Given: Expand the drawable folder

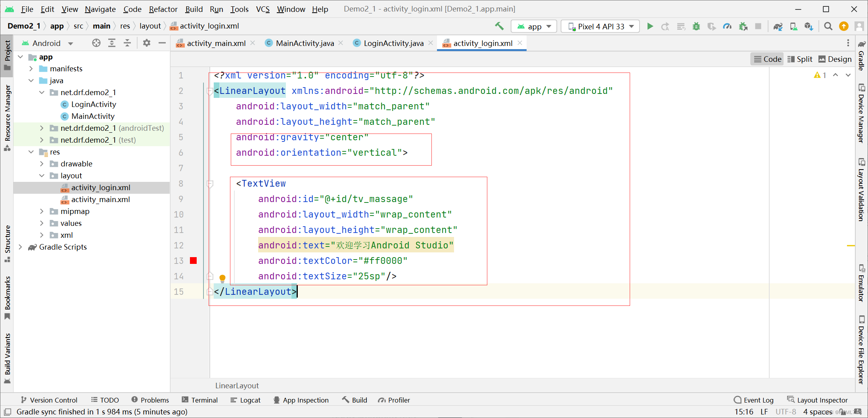Looking at the screenshot, I should [x=42, y=164].
